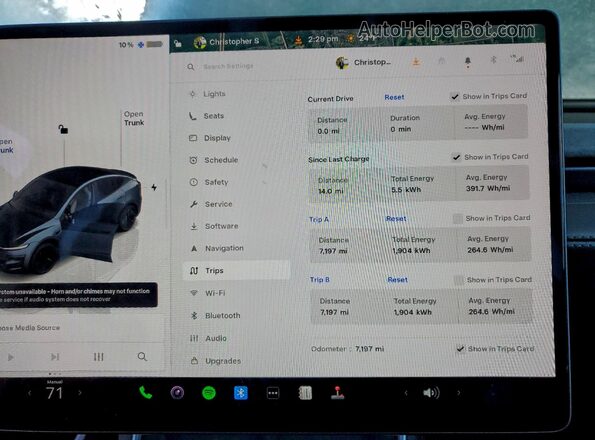Viewport: 595px width, 440px height.
Task: Tap Trip A Total Energy 1,904 kWh
Action: pyautogui.click(x=411, y=250)
